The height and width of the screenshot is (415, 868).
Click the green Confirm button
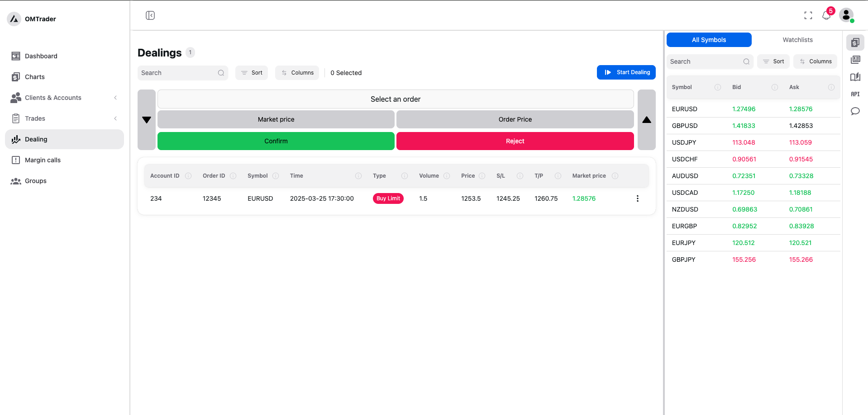click(276, 141)
